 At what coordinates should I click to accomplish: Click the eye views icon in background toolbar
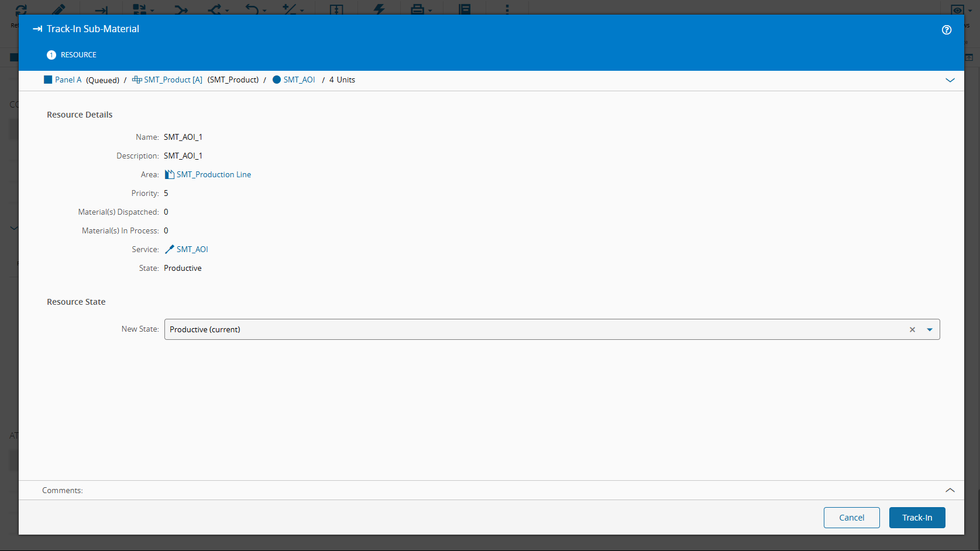tap(957, 10)
